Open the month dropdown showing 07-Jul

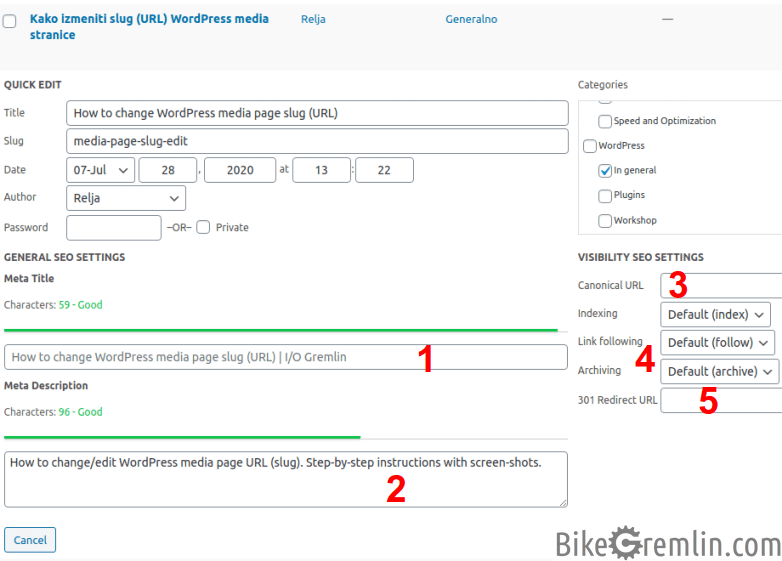coord(100,170)
